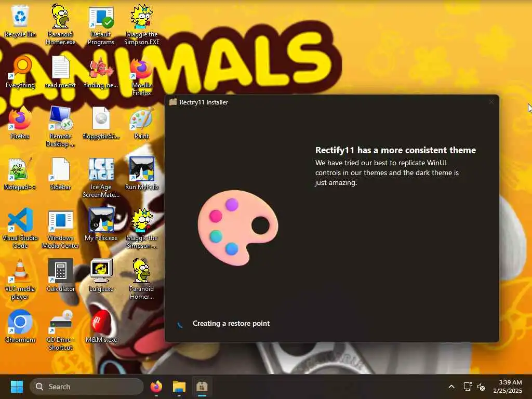The height and width of the screenshot is (399, 532).
Task: Select the finding_ne... desktop icon
Action: point(101,72)
